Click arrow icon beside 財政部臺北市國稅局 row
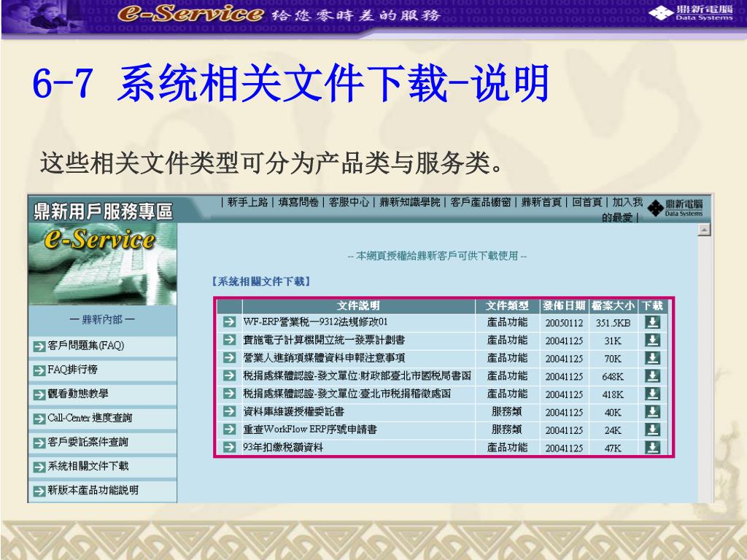 229,376
